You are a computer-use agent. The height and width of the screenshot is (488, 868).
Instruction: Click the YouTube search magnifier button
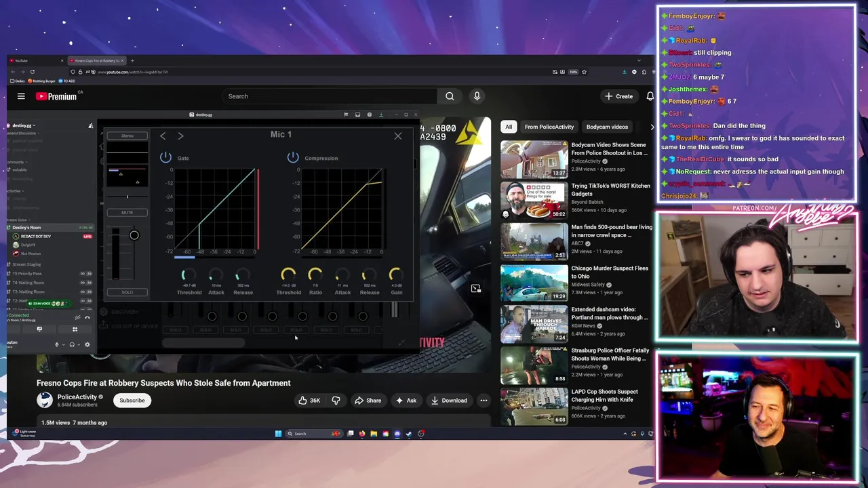pyautogui.click(x=450, y=96)
